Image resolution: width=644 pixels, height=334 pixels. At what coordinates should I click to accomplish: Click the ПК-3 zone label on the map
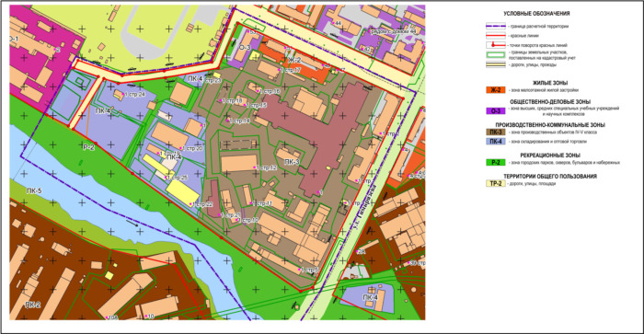point(292,162)
